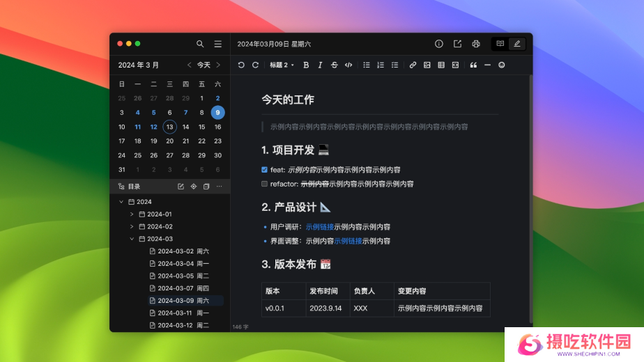Click the 2024 年 3 月 month title
644x362 pixels.
coord(139,65)
